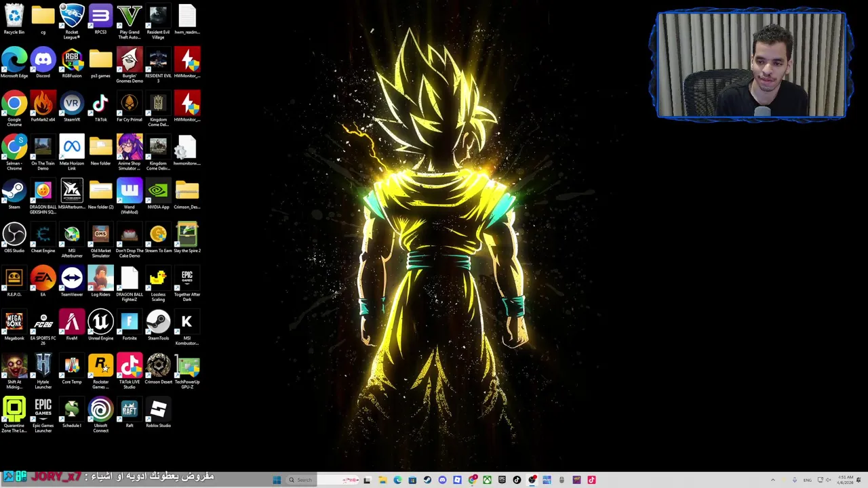
Task: Select Wand (WeMod) shortcut
Action: click(x=130, y=197)
